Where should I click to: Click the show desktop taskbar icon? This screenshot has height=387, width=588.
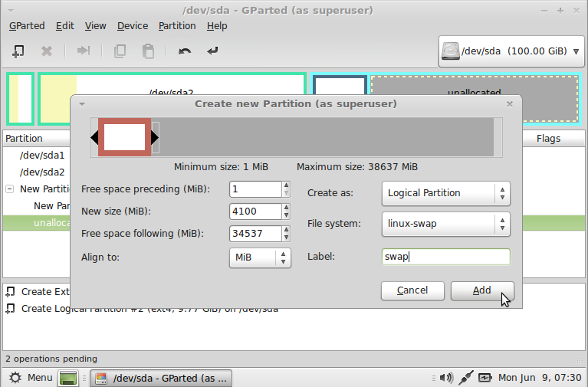click(68, 378)
